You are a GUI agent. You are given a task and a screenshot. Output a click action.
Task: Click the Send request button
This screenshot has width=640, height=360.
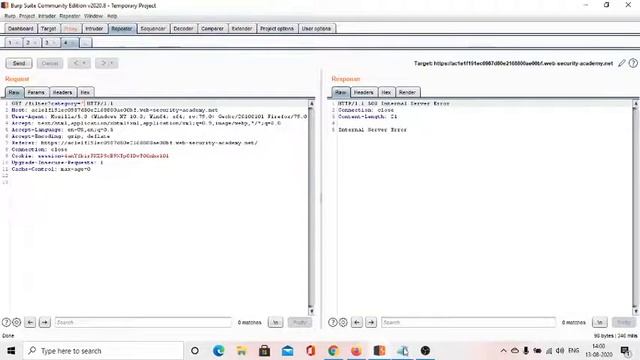coord(19,63)
